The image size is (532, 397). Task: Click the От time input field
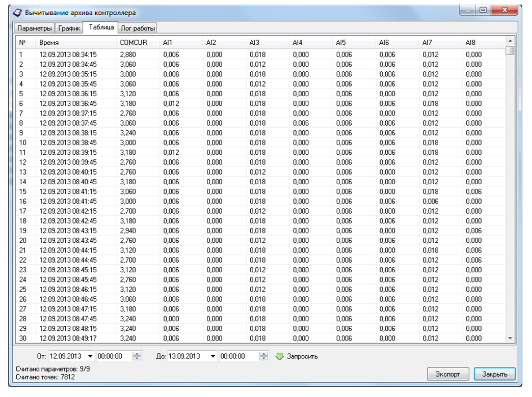coord(113,356)
